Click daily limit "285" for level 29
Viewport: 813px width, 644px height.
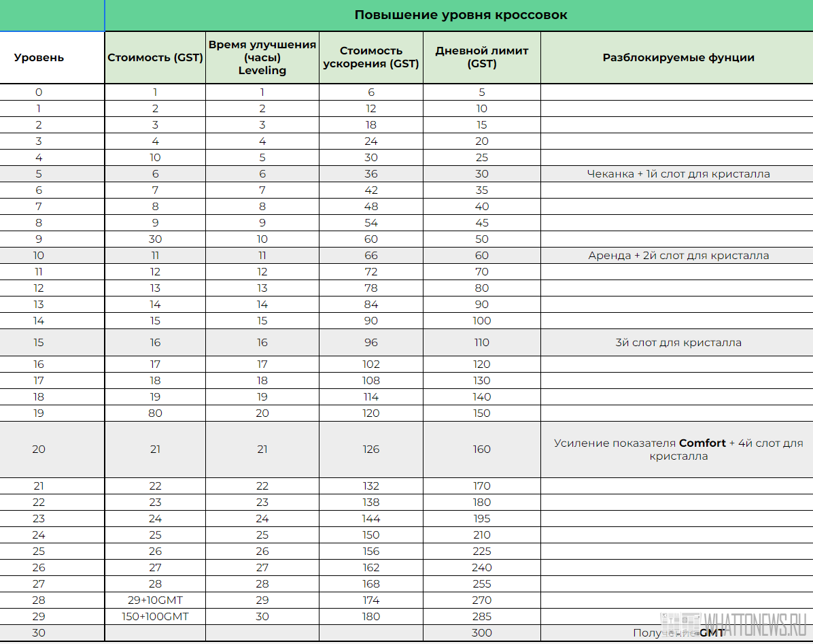482,617
